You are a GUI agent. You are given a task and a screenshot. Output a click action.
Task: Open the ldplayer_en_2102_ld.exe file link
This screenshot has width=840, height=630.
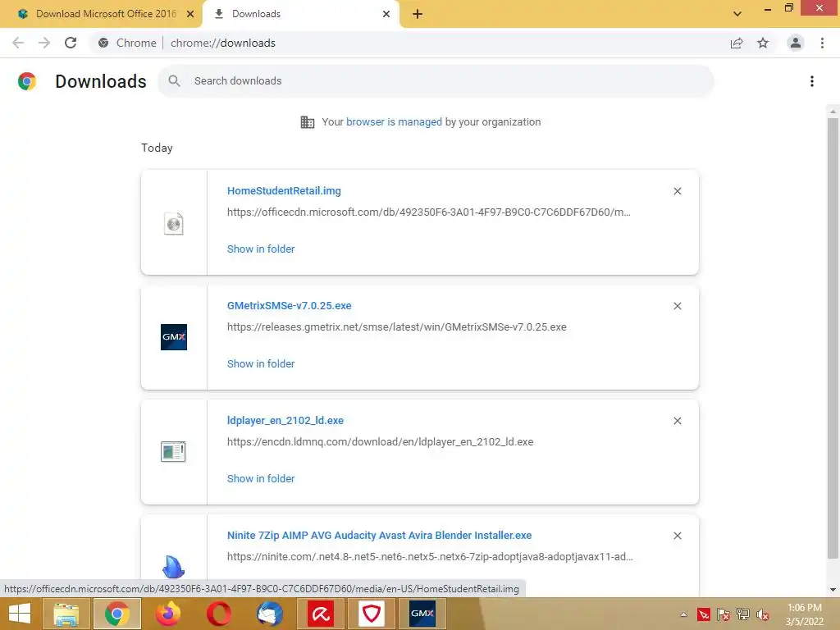285,421
